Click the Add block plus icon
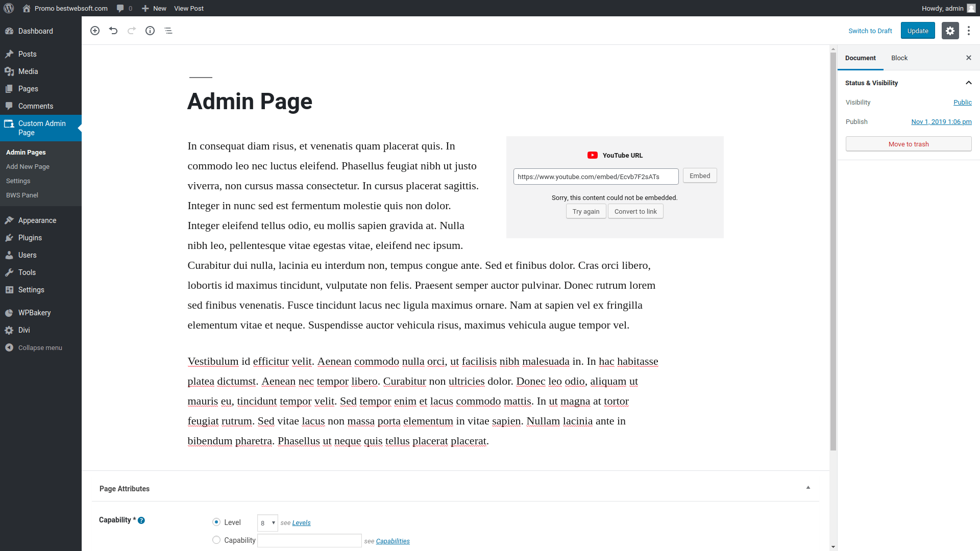 pyautogui.click(x=95, y=31)
